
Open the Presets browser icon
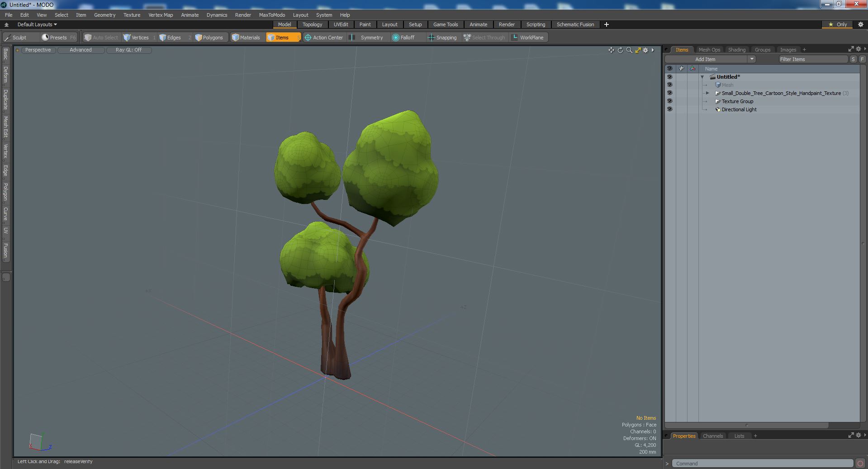[x=45, y=38]
